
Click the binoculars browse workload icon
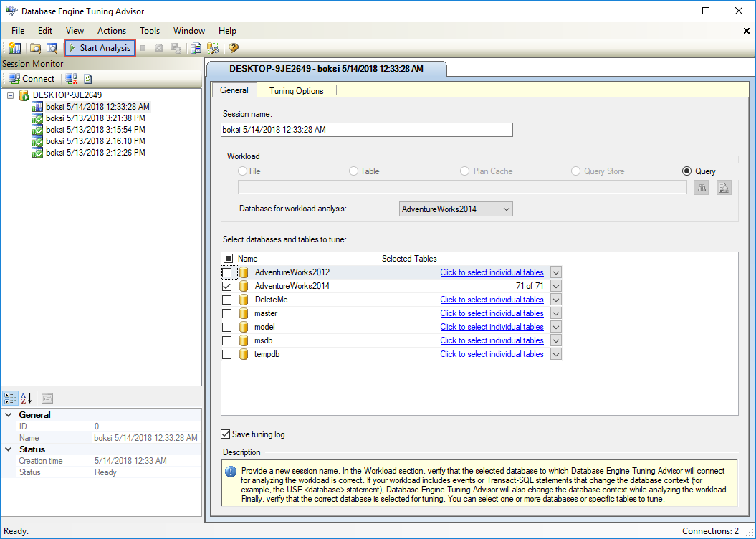(702, 188)
